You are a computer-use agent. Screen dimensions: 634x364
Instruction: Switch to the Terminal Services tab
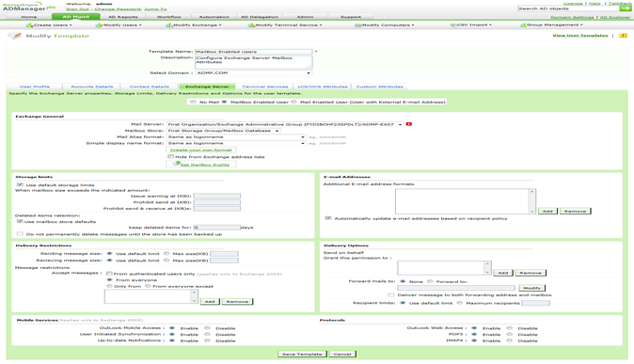[265, 87]
